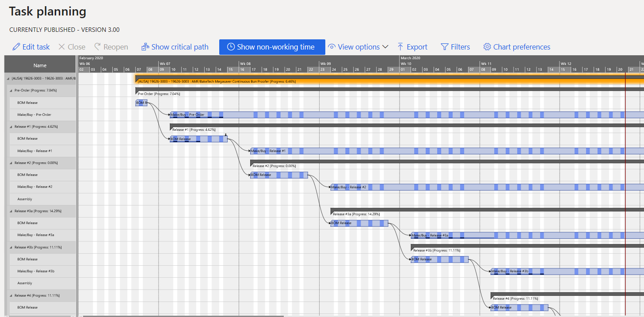Click the Name column header
This screenshot has width=644, height=317.
(x=40, y=65)
